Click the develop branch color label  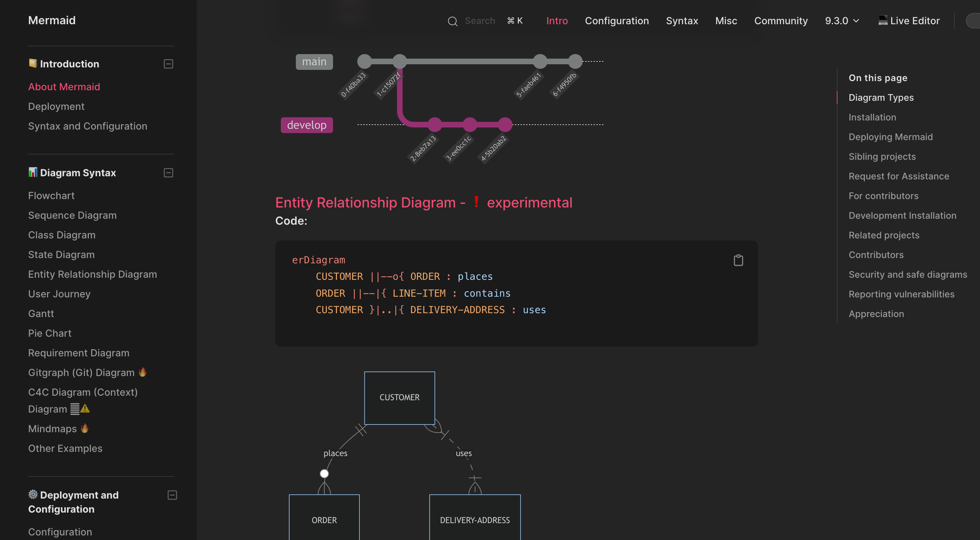pyautogui.click(x=307, y=125)
